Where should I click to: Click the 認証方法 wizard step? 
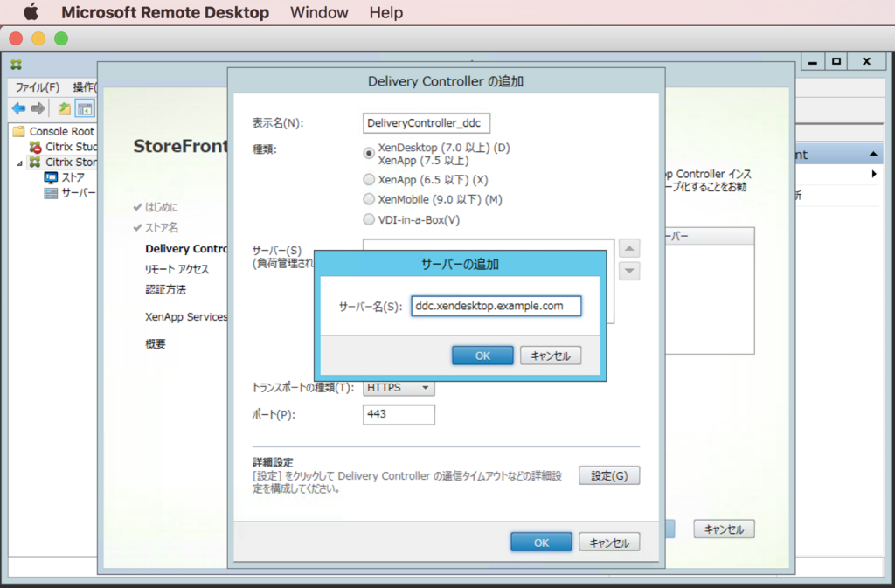tap(165, 290)
